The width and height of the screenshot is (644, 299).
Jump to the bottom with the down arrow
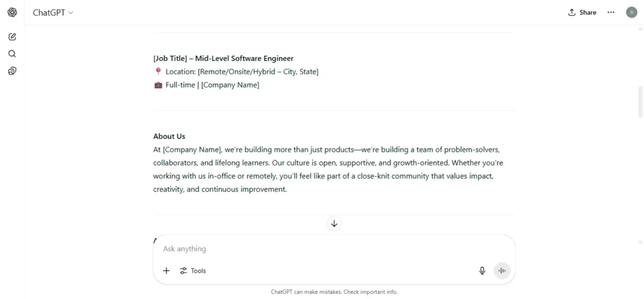tap(335, 223)
